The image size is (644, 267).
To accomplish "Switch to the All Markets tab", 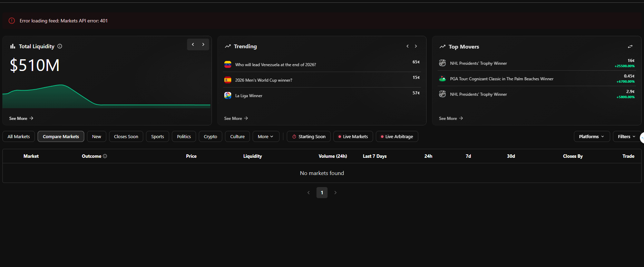I will (19, 137).
